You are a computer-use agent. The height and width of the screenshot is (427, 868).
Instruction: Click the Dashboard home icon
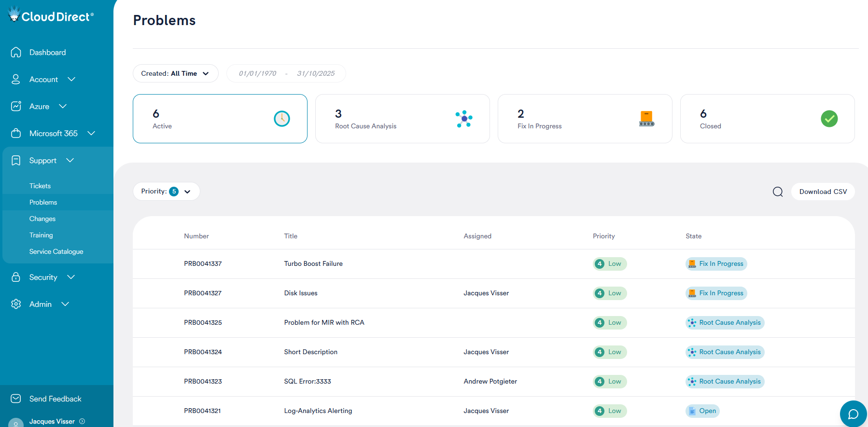click(16, 52)
